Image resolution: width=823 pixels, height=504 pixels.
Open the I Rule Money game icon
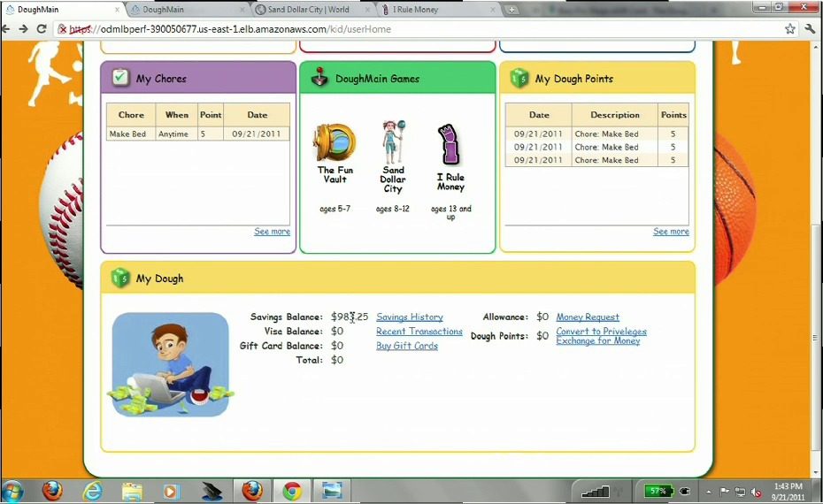pyautogui.click(x=450, y=145)
